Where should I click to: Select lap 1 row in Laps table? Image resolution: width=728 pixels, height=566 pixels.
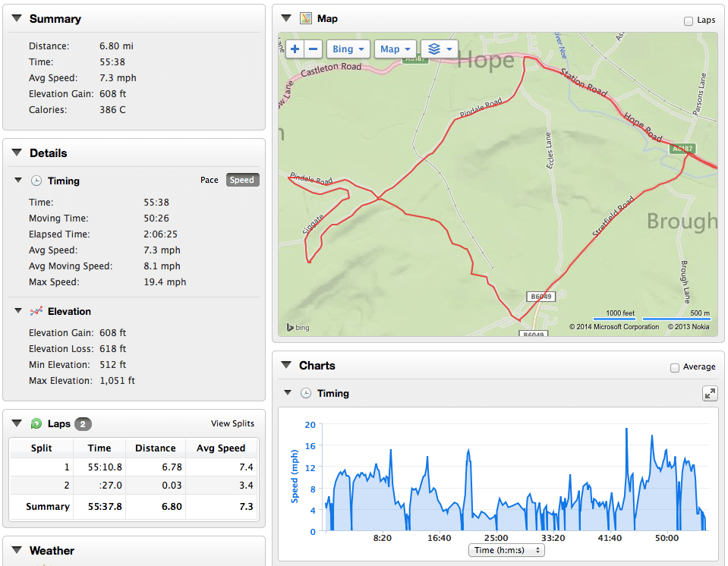[x=134, y=467]
